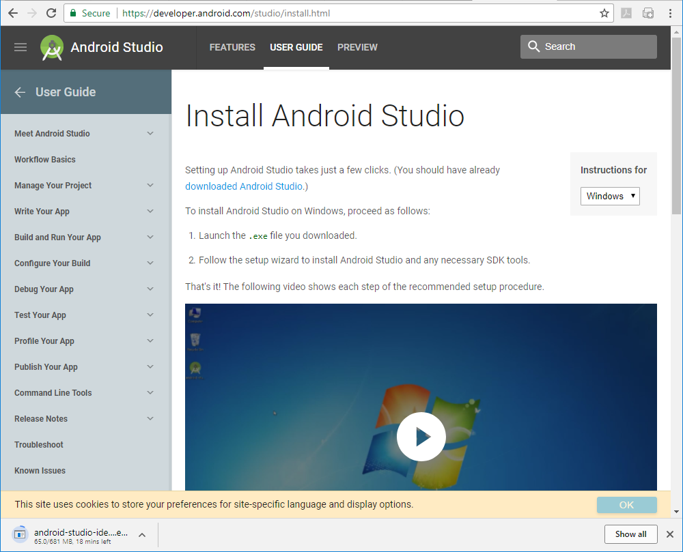
Task: Click the 'Instructions for' label
Action: click(x=613, y=170)
